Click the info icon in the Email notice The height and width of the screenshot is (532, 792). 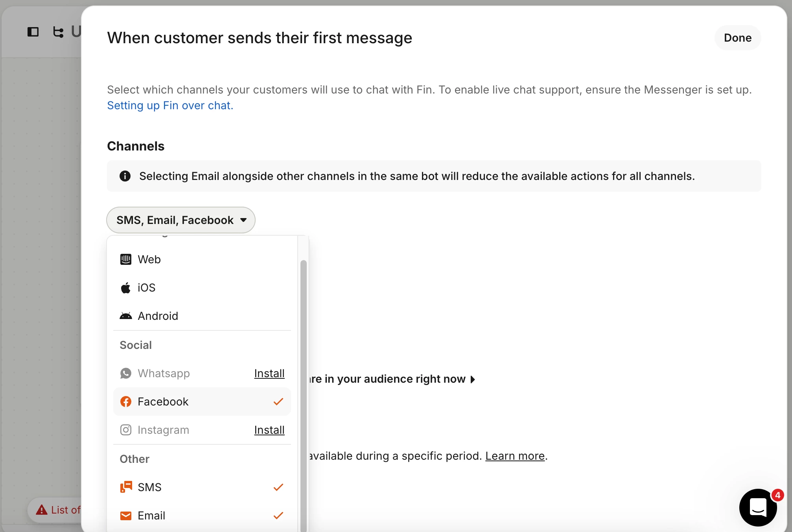pos(125,176)
